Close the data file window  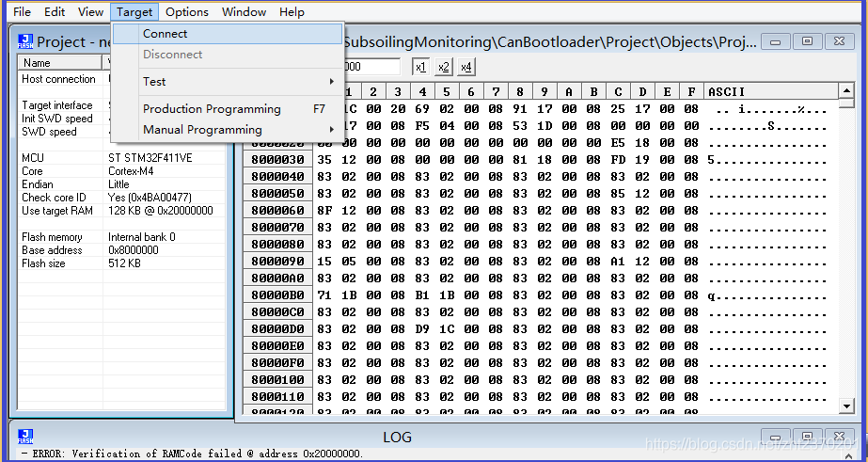click(x=839, y=41)
